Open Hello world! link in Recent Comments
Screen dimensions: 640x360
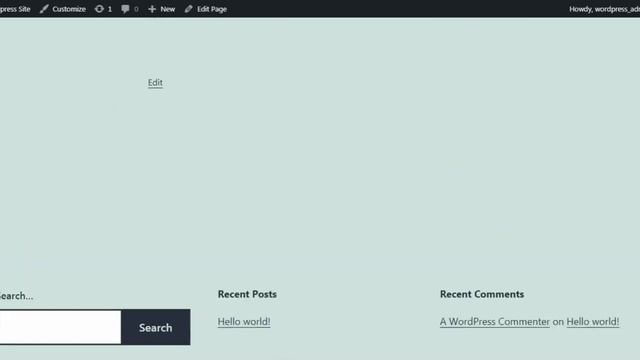click(x=593, y=322)
